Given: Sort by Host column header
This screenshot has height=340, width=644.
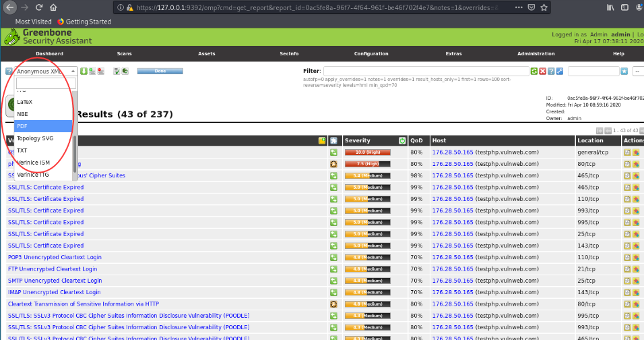Looking at the screenshot, I should pos(439,140).
